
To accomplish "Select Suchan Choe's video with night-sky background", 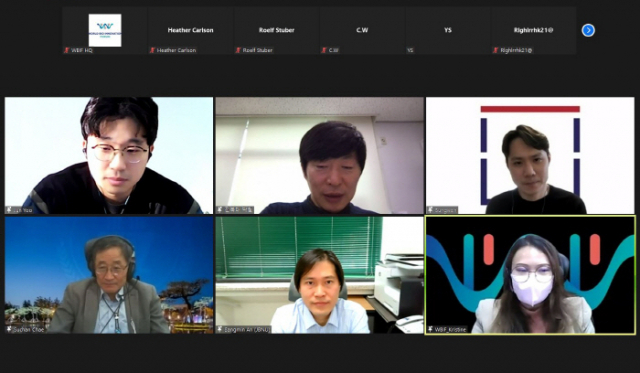I will (109, 275).
